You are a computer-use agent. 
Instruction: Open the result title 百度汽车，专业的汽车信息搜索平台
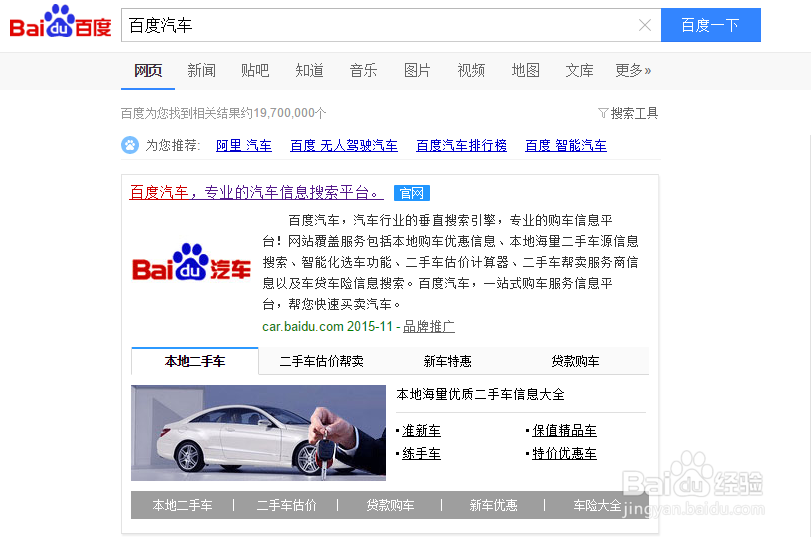(x=256, y=192)
